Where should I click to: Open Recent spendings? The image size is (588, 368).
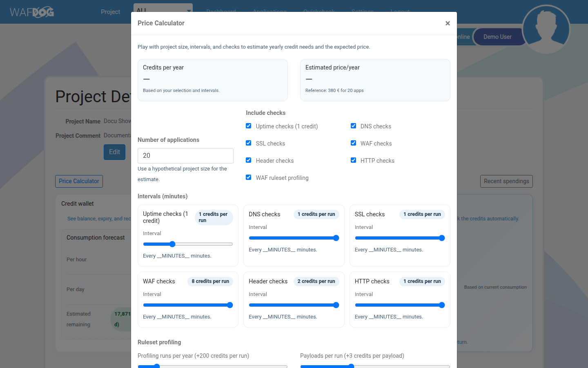pos(506,181)
